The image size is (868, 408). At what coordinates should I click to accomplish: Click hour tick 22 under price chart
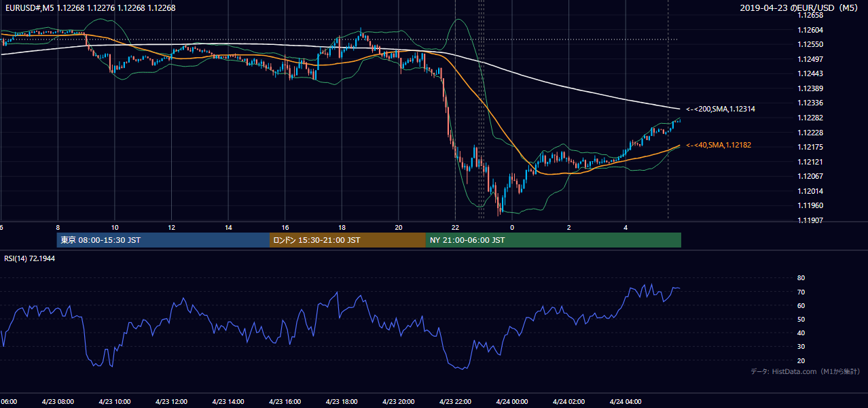coord(455,228)
